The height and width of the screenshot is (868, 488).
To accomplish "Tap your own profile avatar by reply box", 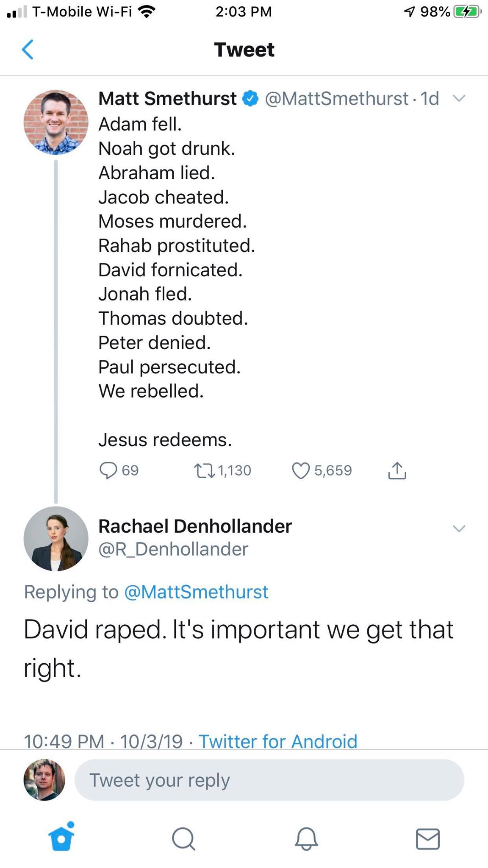I will pos(44,780).
